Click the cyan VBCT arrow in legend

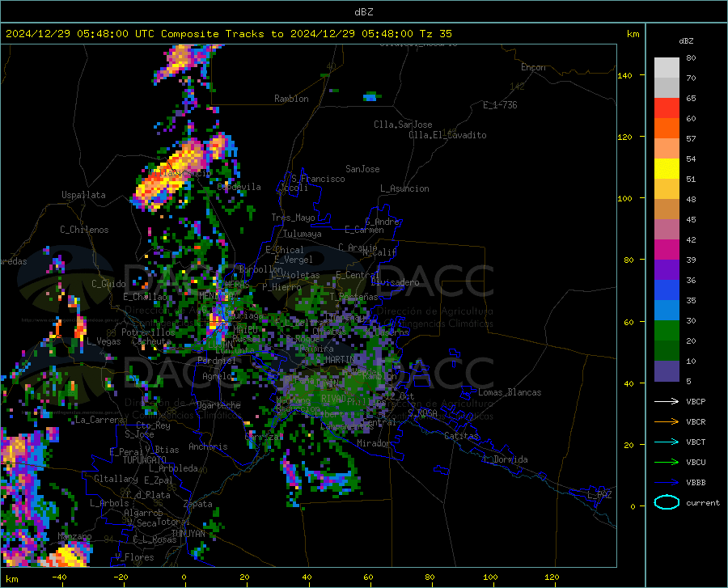point(667,442)
